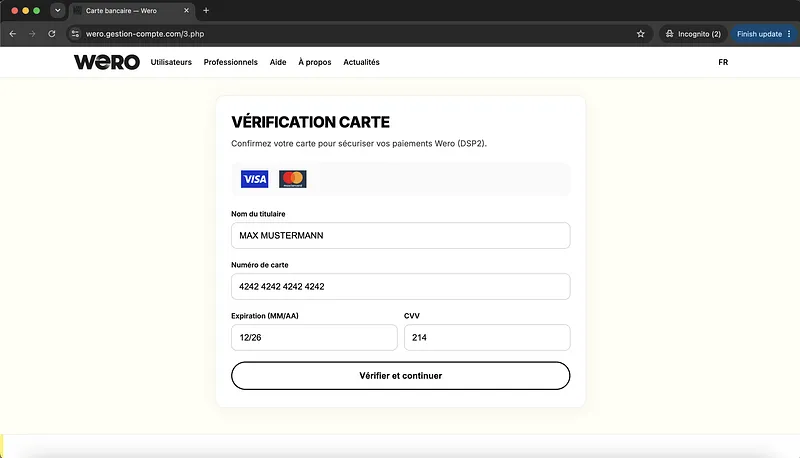Click the Mastercard logo
800x458 pixels.
coord(293,179)
